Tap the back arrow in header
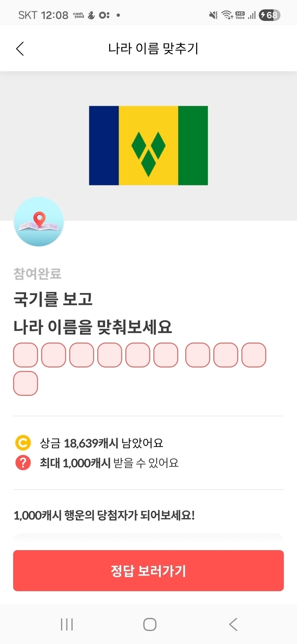The image size is (297, 644). [20, 49]
